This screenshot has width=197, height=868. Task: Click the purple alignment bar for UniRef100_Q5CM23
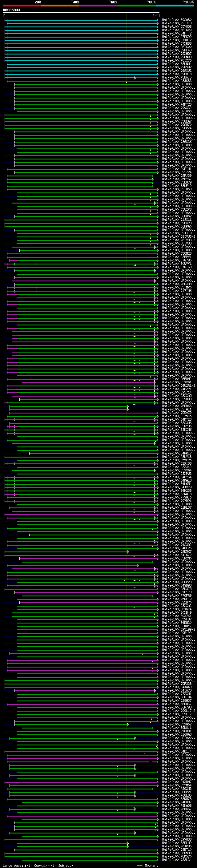pyautogui.click(x=82, y=254)
